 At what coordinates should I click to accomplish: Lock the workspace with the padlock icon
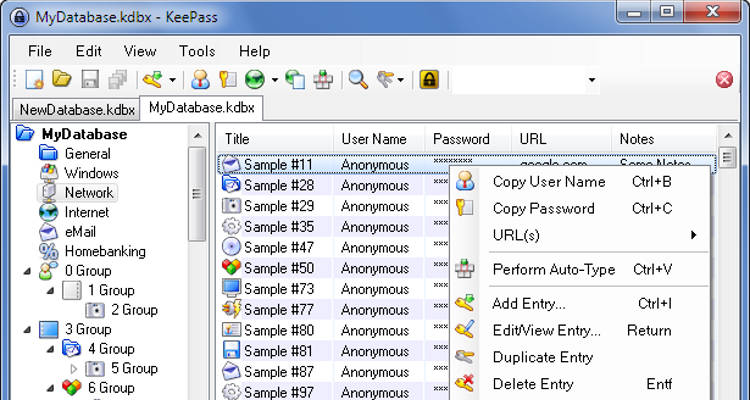coord(429,79)
